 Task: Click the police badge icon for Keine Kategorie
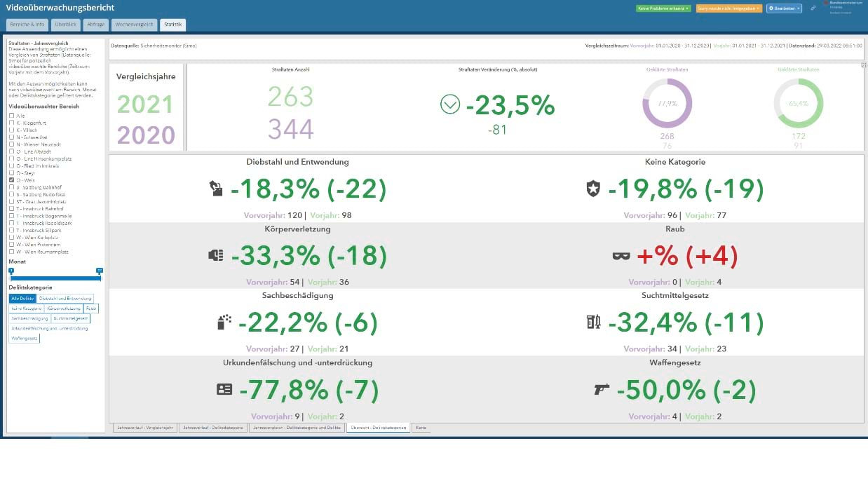pyautogui.click(x=593, y=188)
